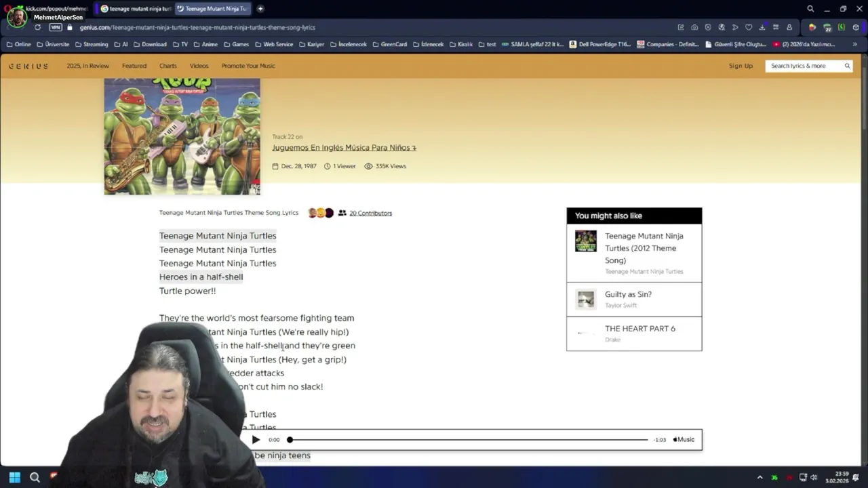Image resolution: width=868 pixels, height=488 pixels.
Task: Click the Apple Music logo in player
Action: (684, 439)
